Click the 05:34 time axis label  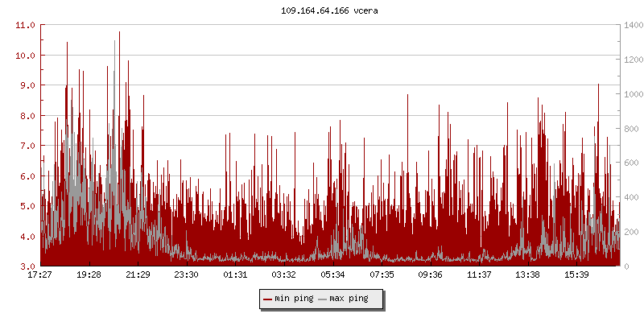coord(333,275)
